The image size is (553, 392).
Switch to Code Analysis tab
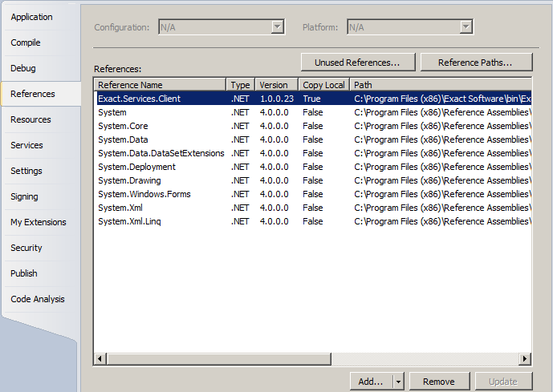tap(38, 299)
